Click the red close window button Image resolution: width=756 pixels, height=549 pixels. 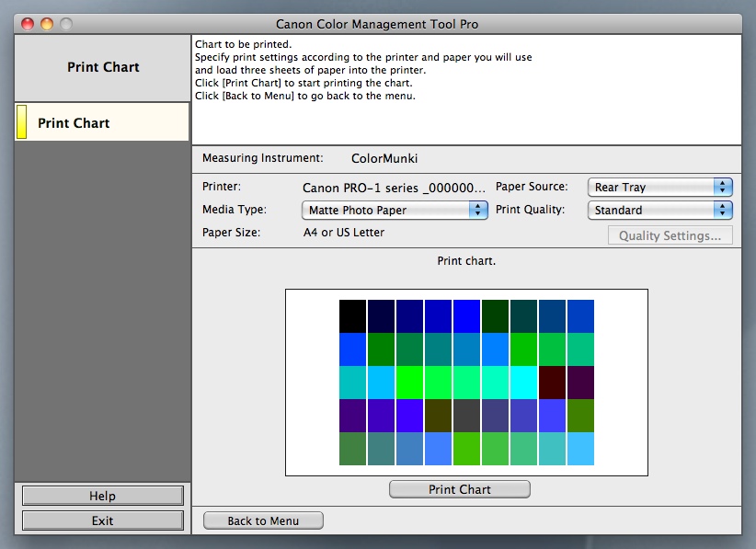pos(27,24)
